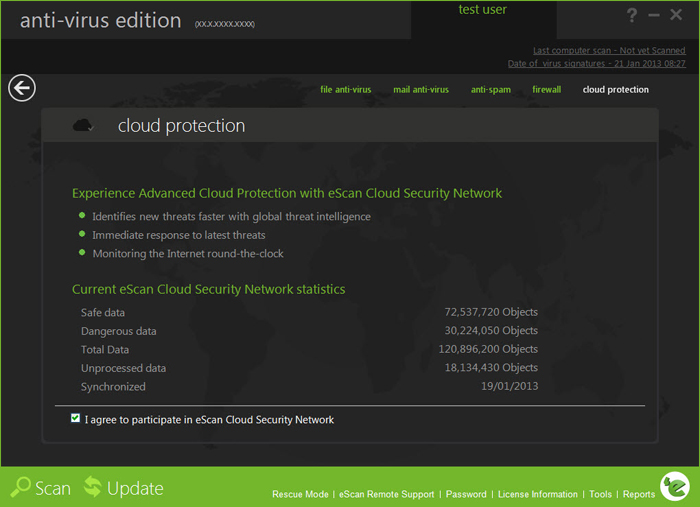Viewport: 700px width, 507px height.
Task: Open the Reports link
Action: [639, 494]
